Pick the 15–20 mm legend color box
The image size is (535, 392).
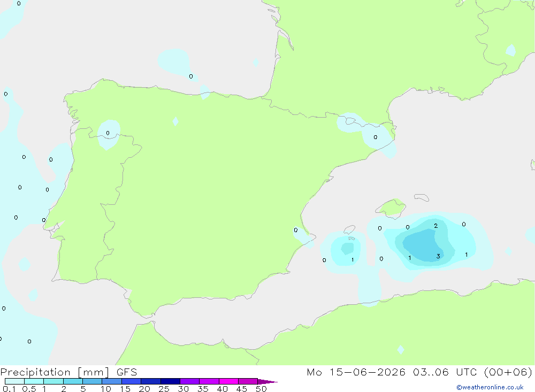tap(132, 381)
